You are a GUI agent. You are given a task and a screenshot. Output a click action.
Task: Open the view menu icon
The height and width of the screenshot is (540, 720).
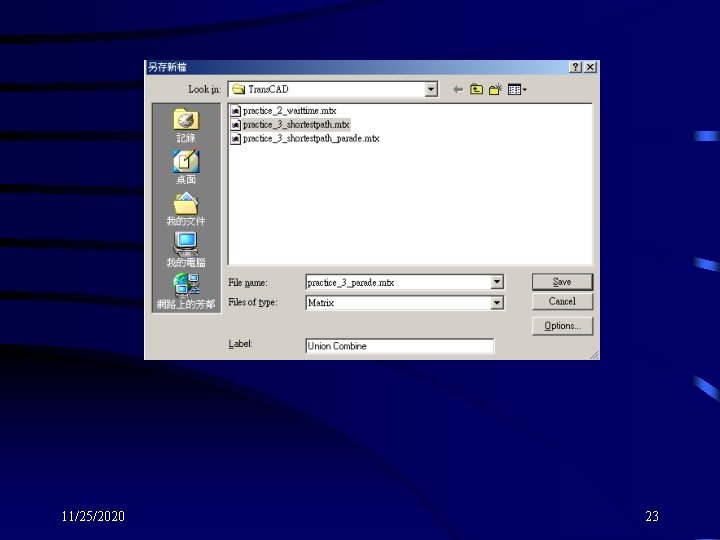click(x=517, y=90)
